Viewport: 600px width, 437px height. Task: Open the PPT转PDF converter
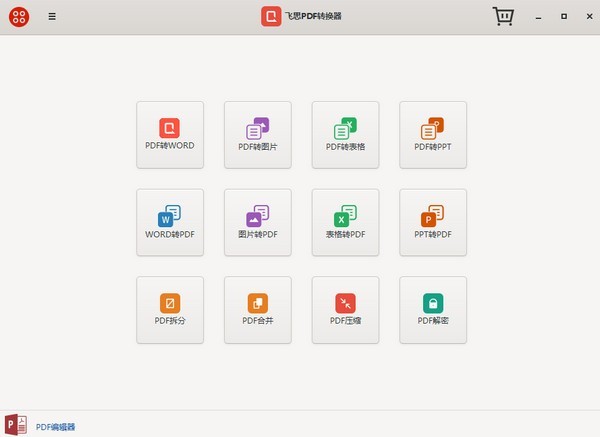tap(433, 222)
